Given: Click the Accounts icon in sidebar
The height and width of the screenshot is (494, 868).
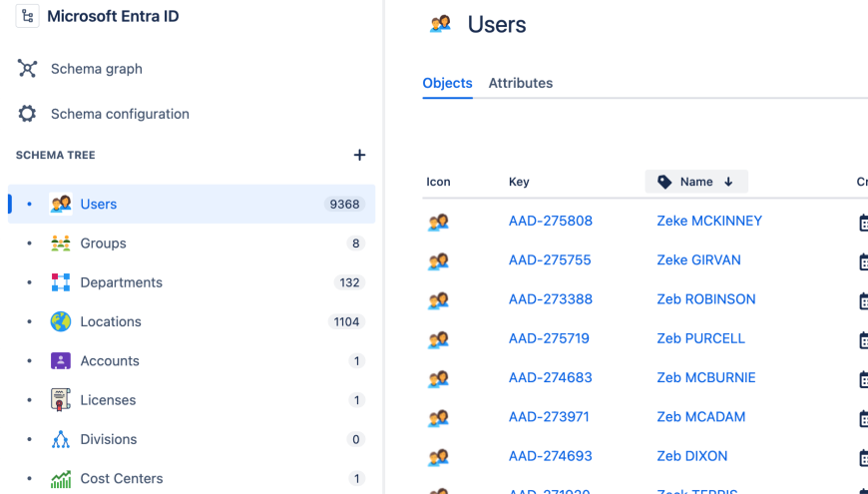Looking at the screenshot, I should tap(61, 361).
